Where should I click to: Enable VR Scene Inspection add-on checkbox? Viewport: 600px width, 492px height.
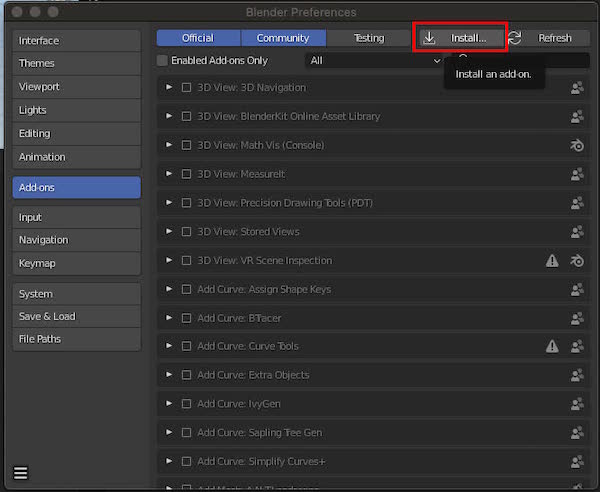pyautogui.click(x=186, y=261)
